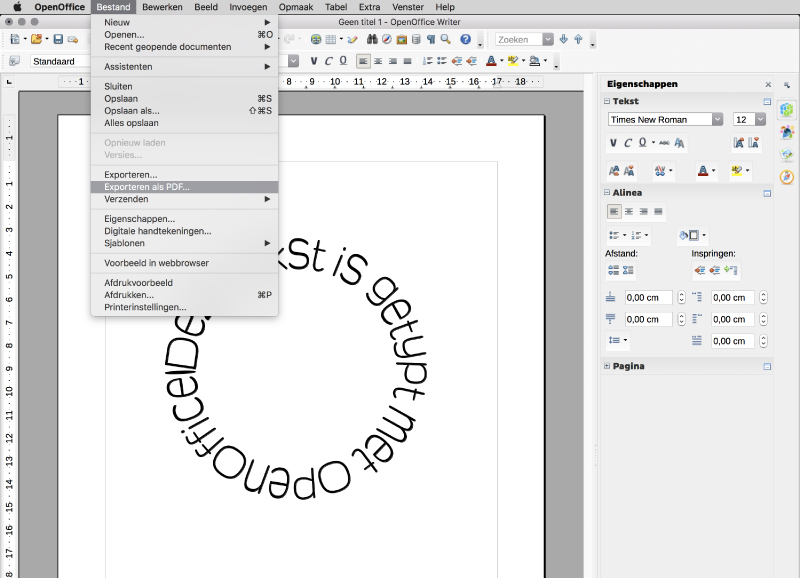Click font color icon in formatting toolbar
The image size is (800, 578).
(491, 61)
